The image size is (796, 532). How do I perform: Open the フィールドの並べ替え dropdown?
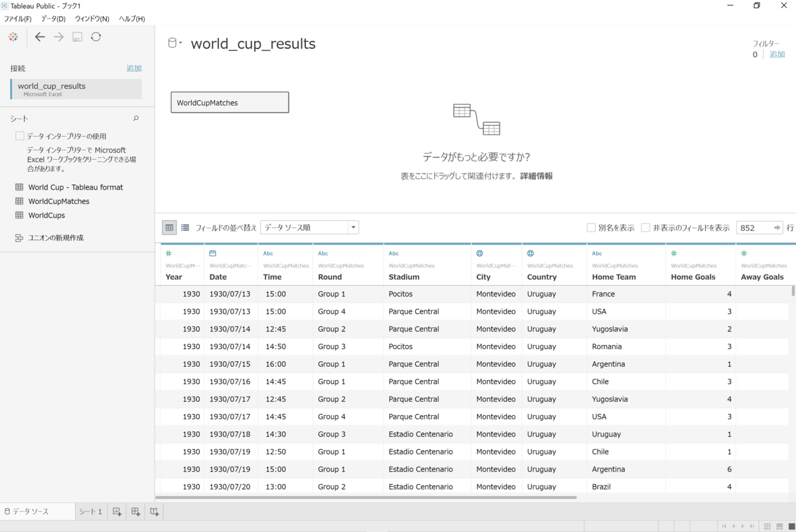pyautogui.click(x=309, y=228)
